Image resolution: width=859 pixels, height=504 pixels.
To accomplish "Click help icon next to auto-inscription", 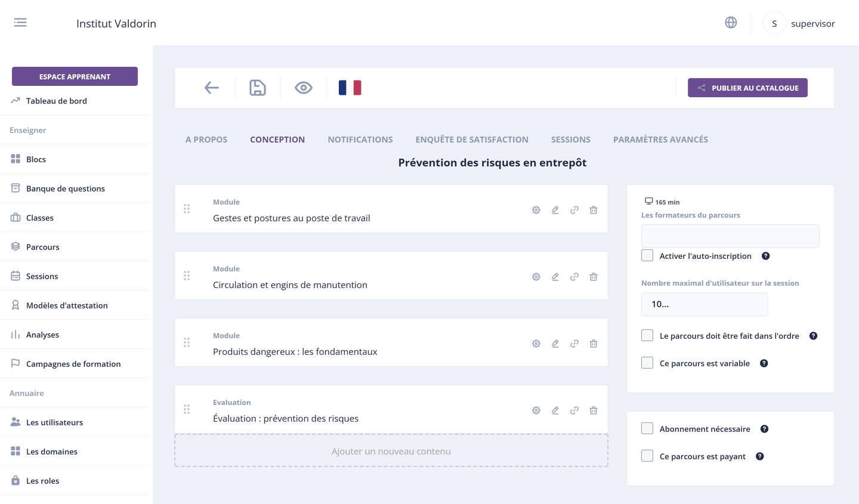I will [x=766, y=256].
